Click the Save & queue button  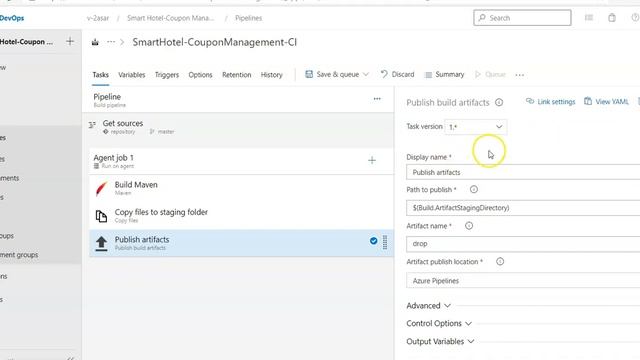332,74
